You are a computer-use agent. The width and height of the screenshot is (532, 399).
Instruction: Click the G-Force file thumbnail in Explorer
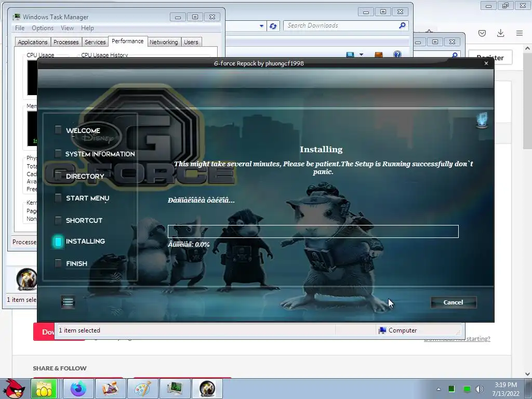(x=26, y=279)
